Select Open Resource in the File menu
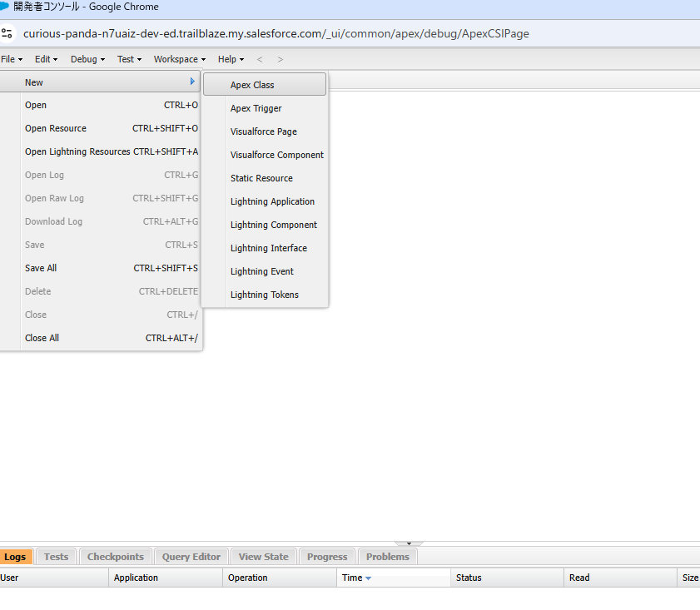Screen dimensions: 700x610 100,128
